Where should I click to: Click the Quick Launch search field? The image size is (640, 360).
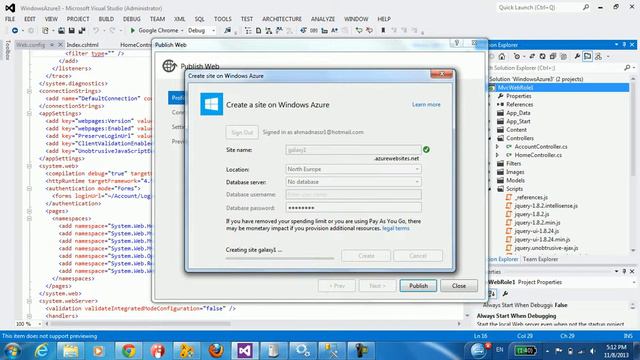(x=539, y=7)
